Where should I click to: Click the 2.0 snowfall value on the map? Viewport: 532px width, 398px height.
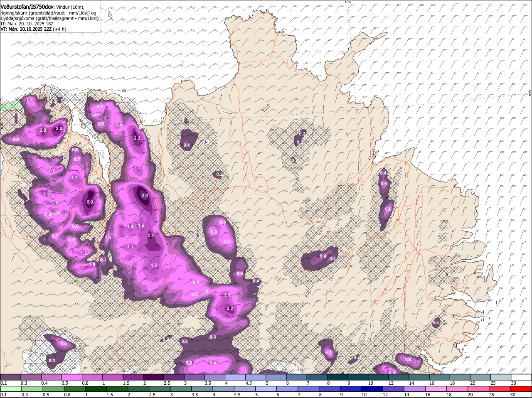click(x=42, y=130)
